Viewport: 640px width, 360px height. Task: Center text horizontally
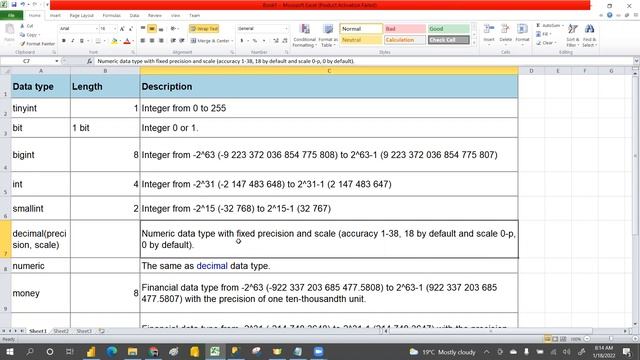coord(152,41)
